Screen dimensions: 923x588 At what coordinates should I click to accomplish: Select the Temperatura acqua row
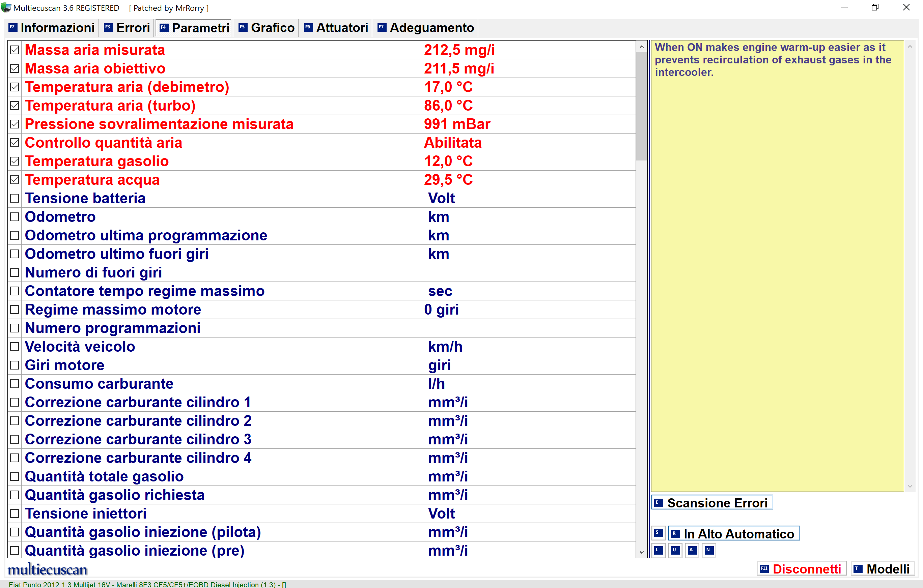pyautogui.click(x=92, y=180)
